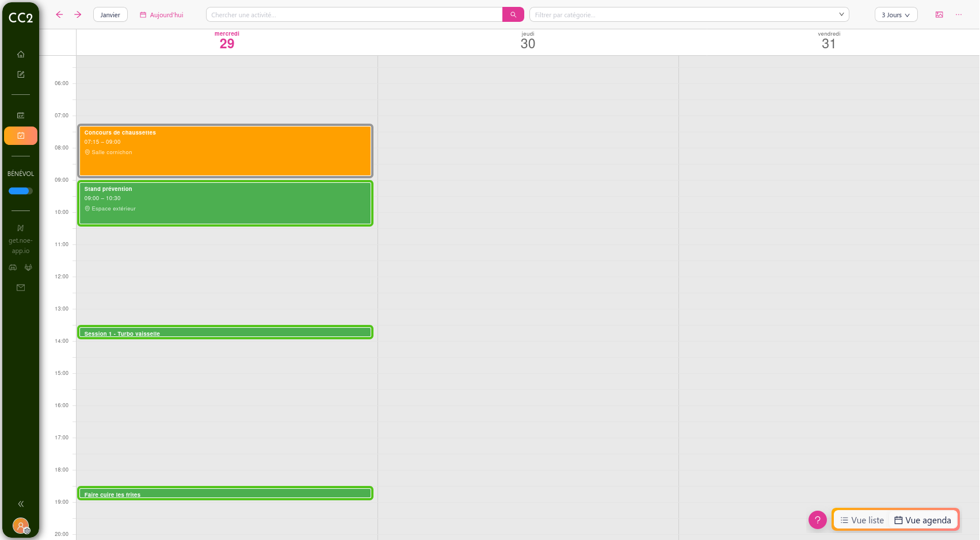
Task: Switch to Vue liste
Action: point(861,519)
